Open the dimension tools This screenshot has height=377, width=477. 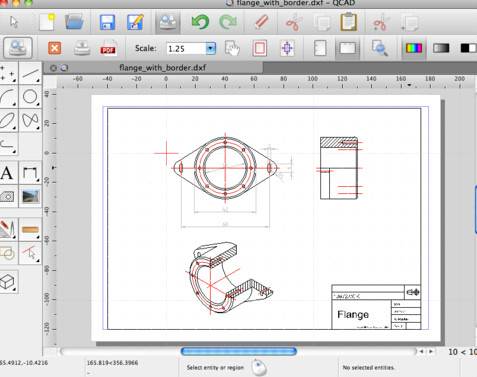(x=30, y=173)
